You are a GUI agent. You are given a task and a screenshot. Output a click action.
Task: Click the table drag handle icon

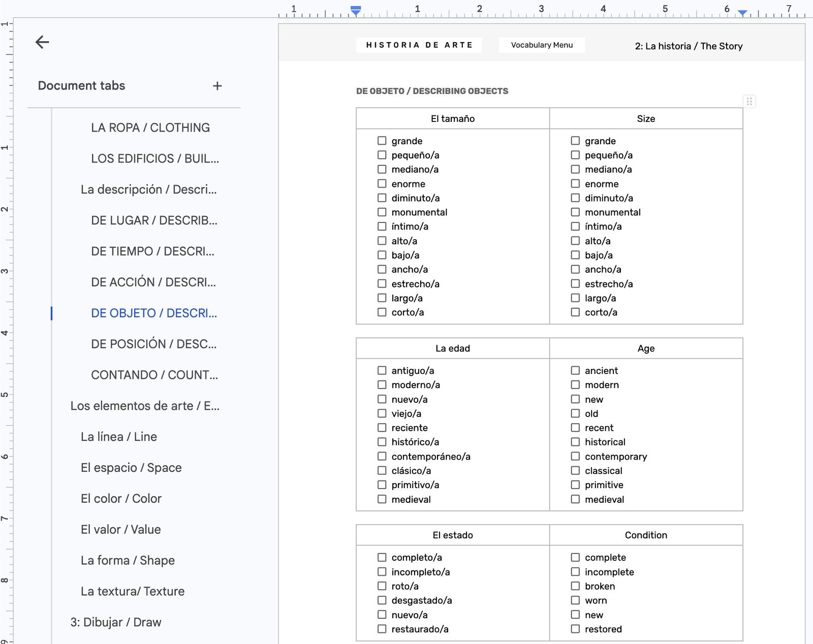[x=749, y=101]
